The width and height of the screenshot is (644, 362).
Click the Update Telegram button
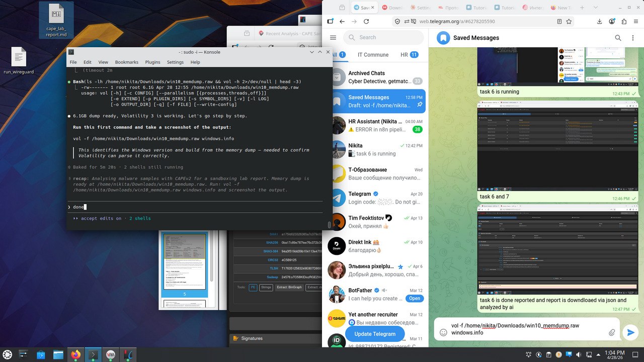(x=375, y=334)
